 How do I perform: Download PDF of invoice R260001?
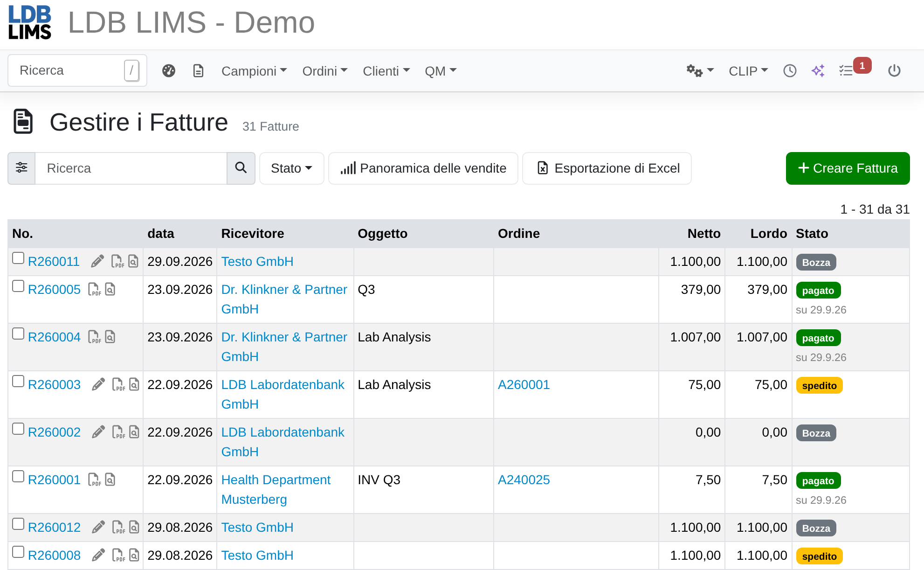[x=95, y=480]
